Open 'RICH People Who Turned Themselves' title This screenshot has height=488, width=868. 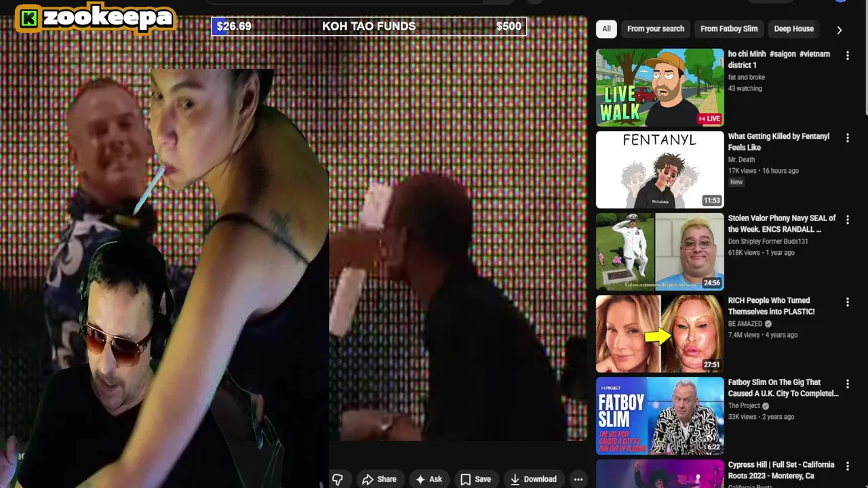coord(772,306)
